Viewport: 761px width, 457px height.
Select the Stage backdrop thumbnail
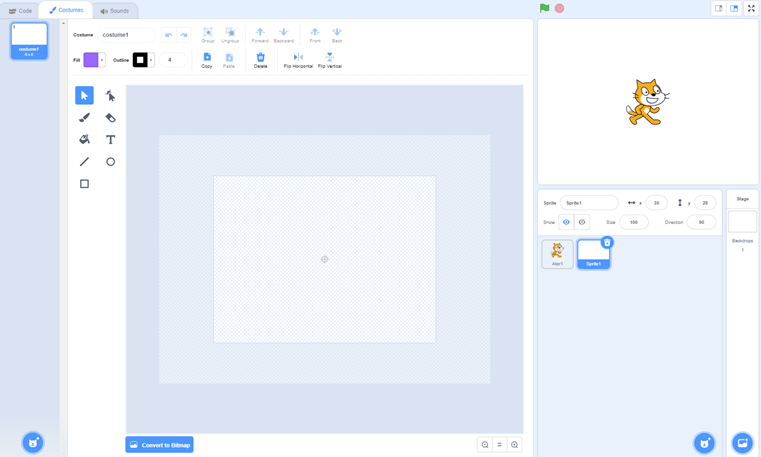(x=742, y=222)
